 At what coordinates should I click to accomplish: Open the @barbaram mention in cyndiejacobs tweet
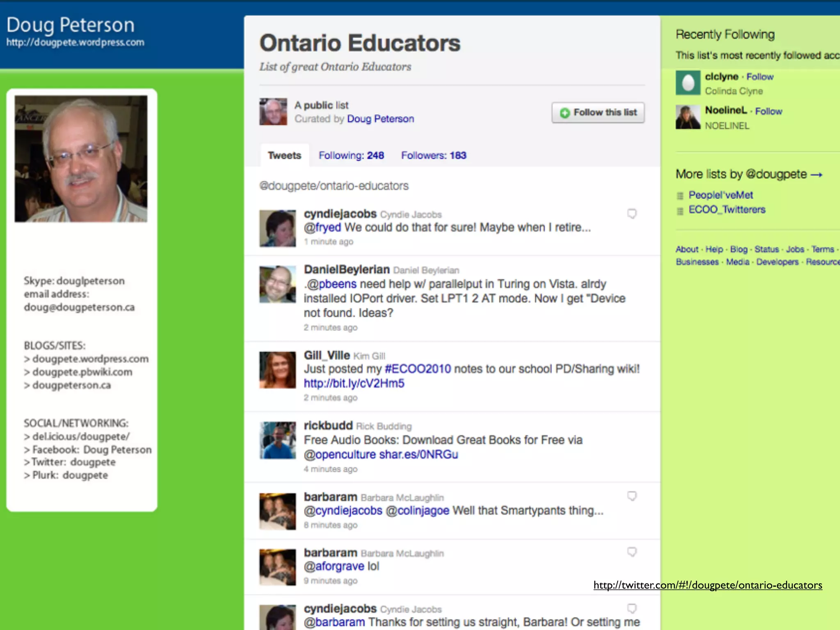[x=334, y=623]
